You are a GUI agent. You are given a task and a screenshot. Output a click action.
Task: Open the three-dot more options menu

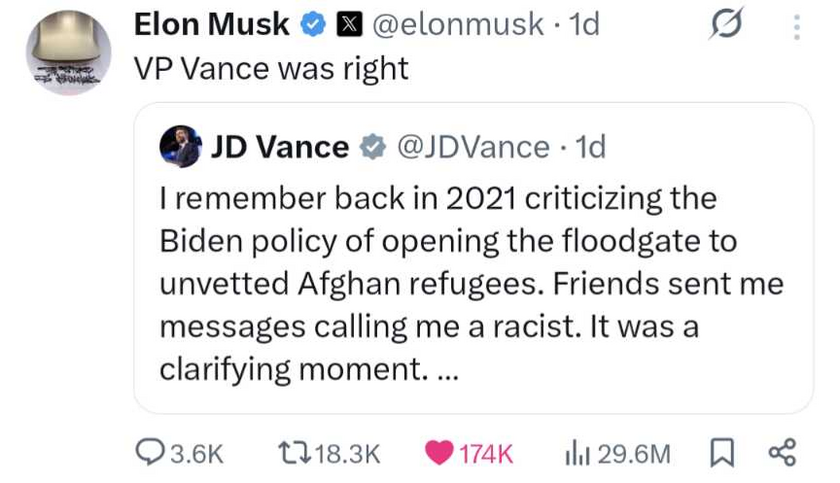coord(796,27)
